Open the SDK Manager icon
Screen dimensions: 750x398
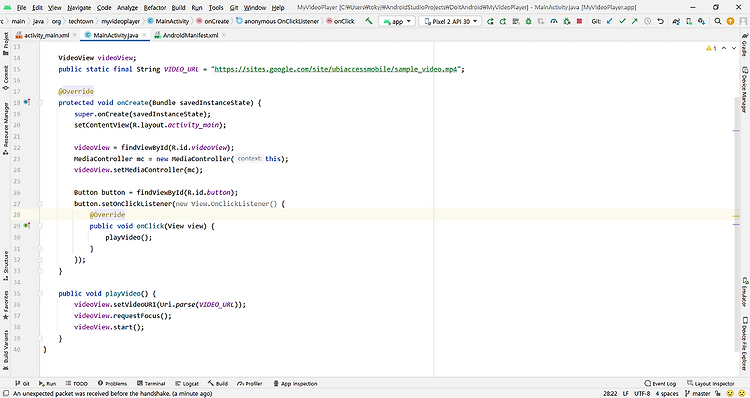(x=701, y=21)
